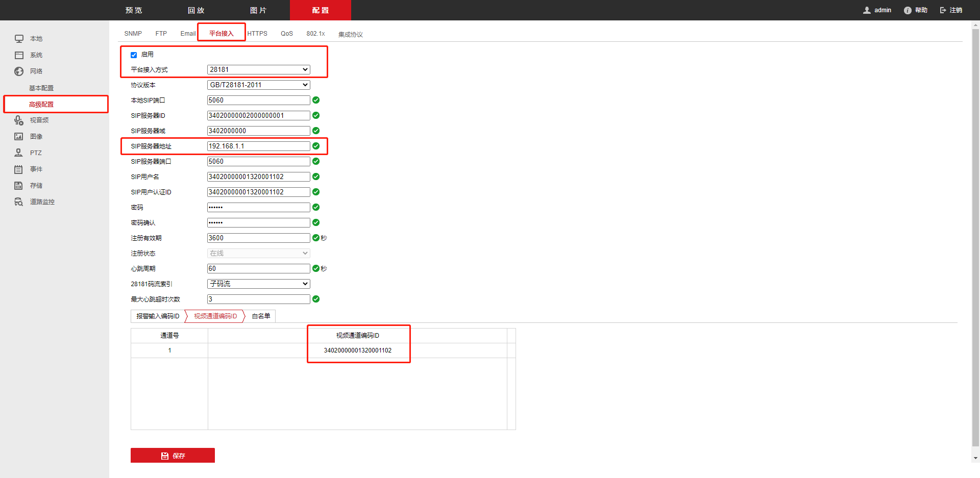Viewport: 980px width, 478px height.
Task: Select the 白名单 whitelist sub-tab
Action: point(261,316)
